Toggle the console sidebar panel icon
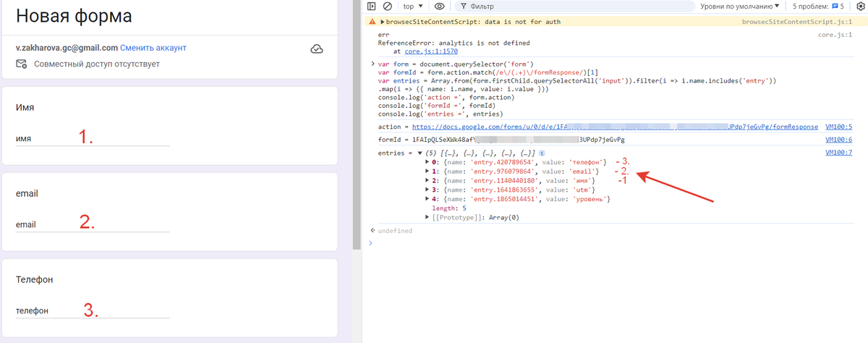This screenshot has height=343, width=868. [x=372, y=7]
